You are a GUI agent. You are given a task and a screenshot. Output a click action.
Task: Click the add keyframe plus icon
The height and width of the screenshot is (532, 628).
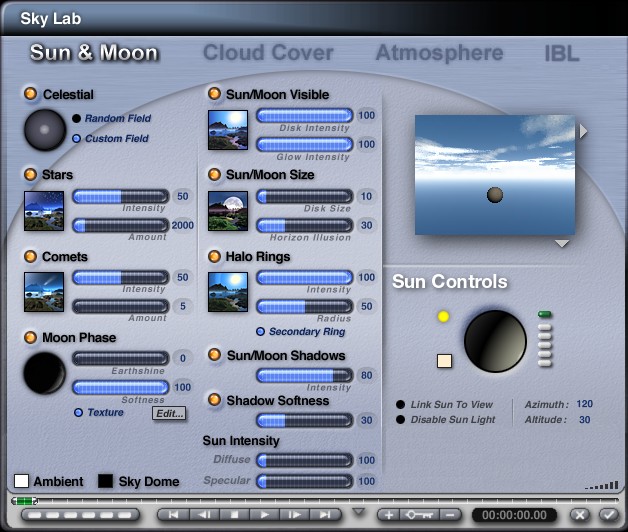point(387,514)
